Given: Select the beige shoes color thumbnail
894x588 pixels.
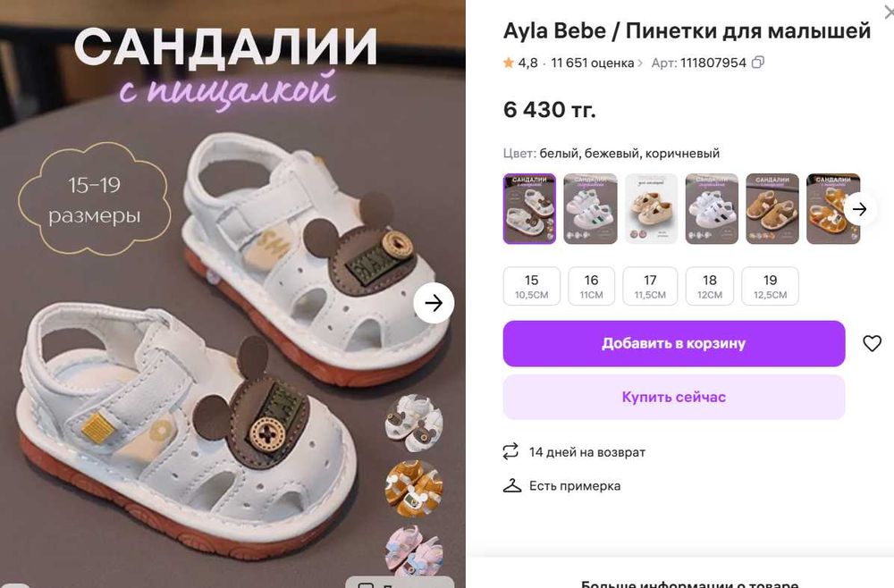Looking at the screenshot, I should [x=651, y=209].
